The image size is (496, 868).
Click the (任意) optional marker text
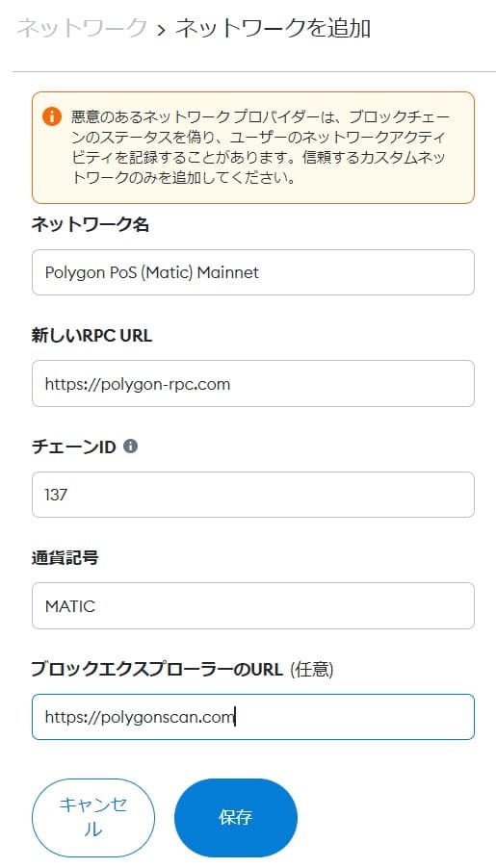(x=311, y=670)
